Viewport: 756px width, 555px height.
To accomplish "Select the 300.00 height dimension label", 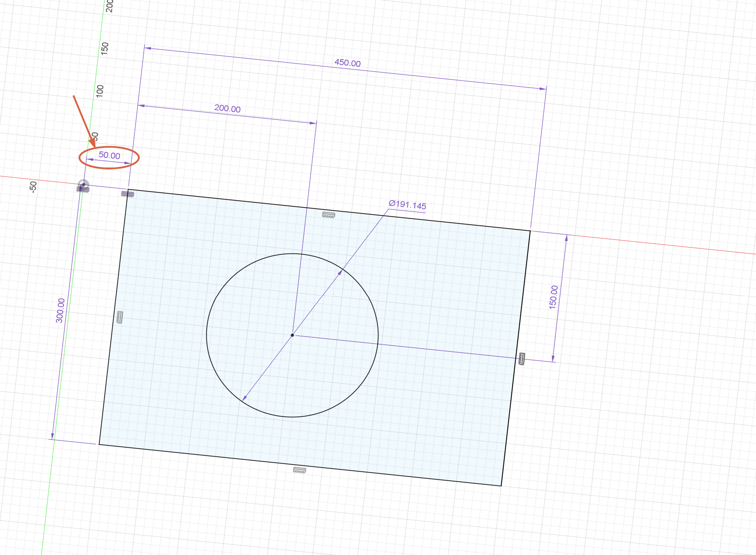I will [61, 310].
